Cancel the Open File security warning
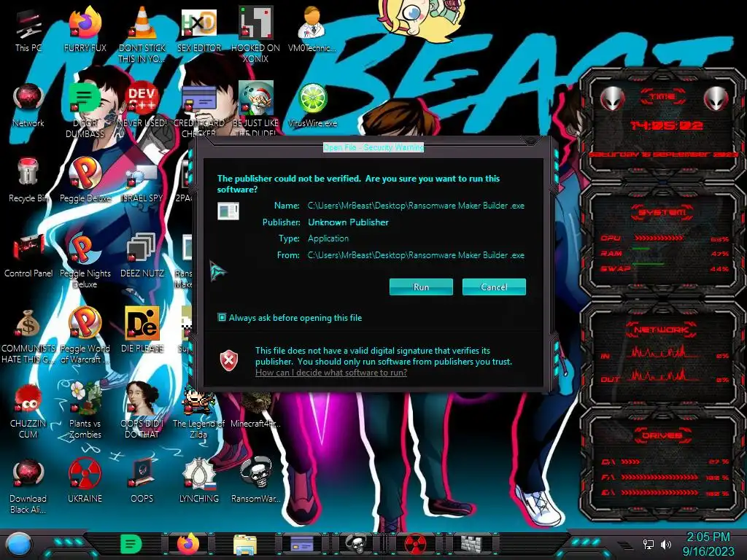Viewport: 747px width, 560px height. pyautogui.click(x=494, y=287)
